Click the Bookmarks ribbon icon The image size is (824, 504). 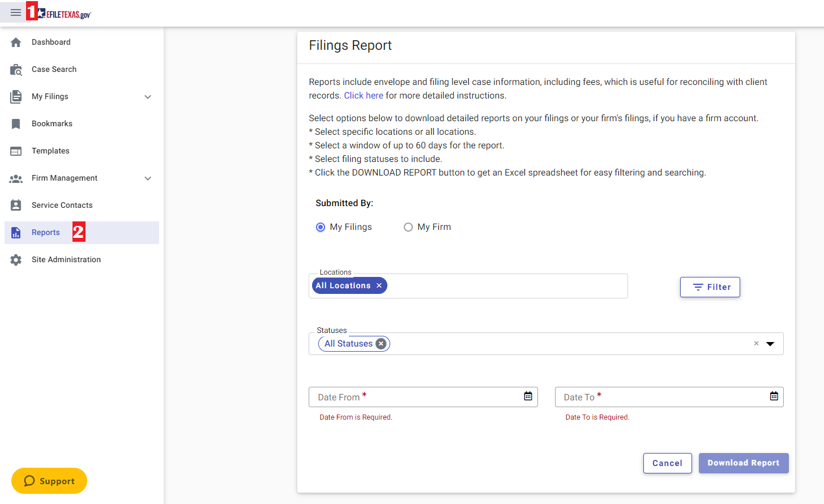(16, 124)
